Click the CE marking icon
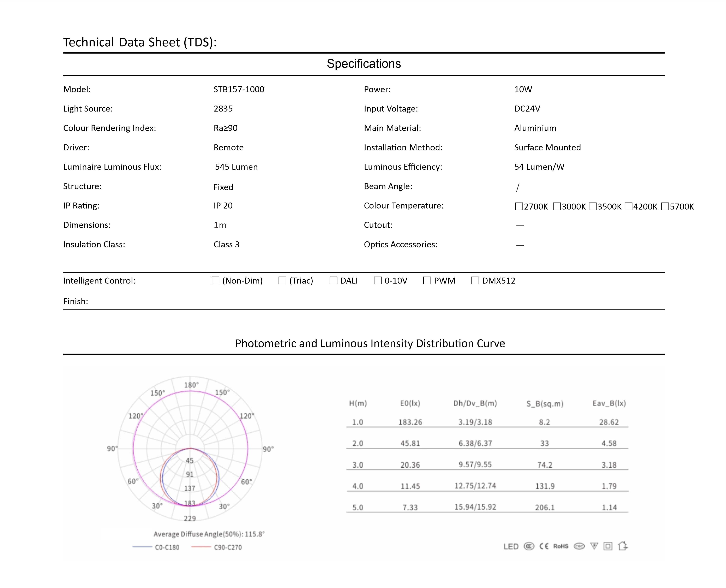726x588 pixels. tap(544, 546)
